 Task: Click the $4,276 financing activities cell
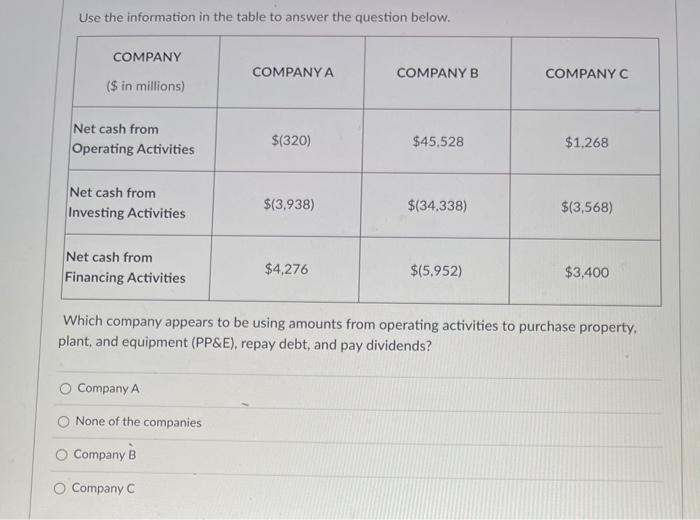[286, 269]
